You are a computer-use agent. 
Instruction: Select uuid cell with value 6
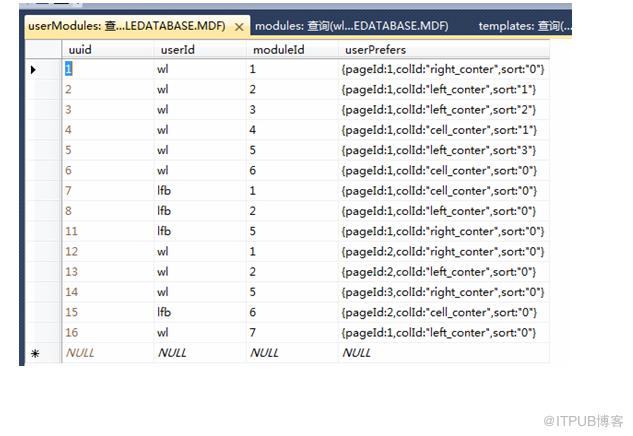(108, 170)
